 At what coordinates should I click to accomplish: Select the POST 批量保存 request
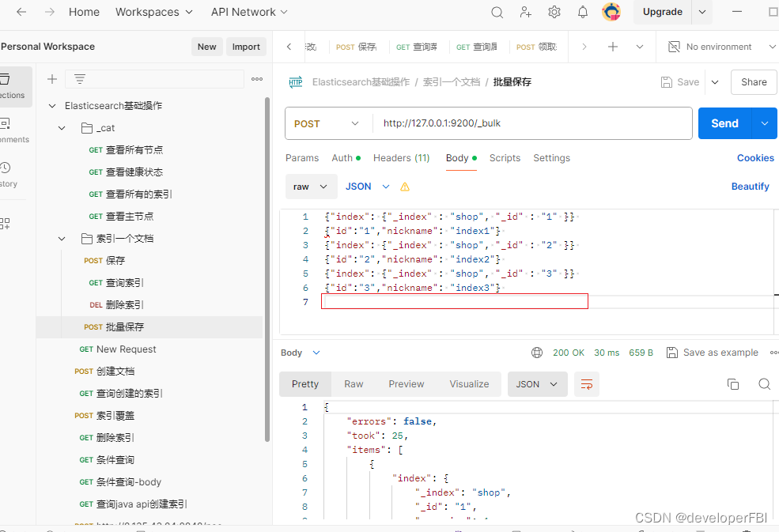(x=149, y=327)
